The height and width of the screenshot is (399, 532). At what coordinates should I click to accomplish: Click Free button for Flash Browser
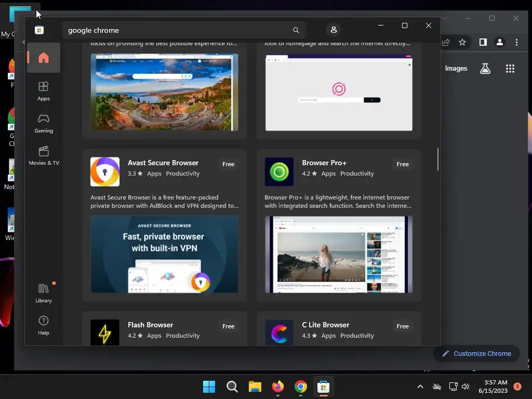pos(229,326)
